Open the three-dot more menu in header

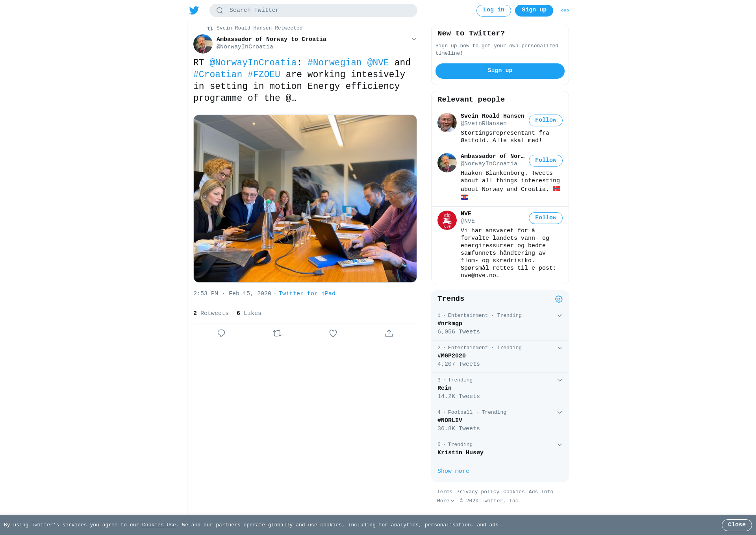point(565,11)
